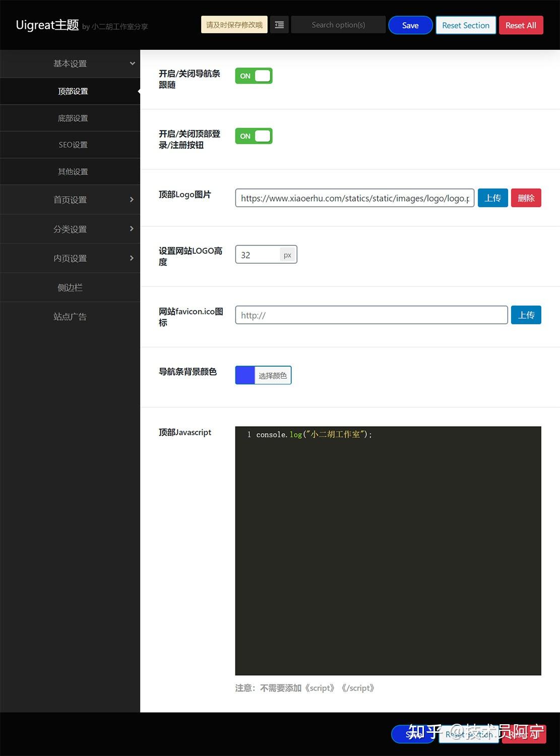560x756 pixels.
Task: Click 上传 next to the 顶部Logo图片 field
Action: pos(492,198)
